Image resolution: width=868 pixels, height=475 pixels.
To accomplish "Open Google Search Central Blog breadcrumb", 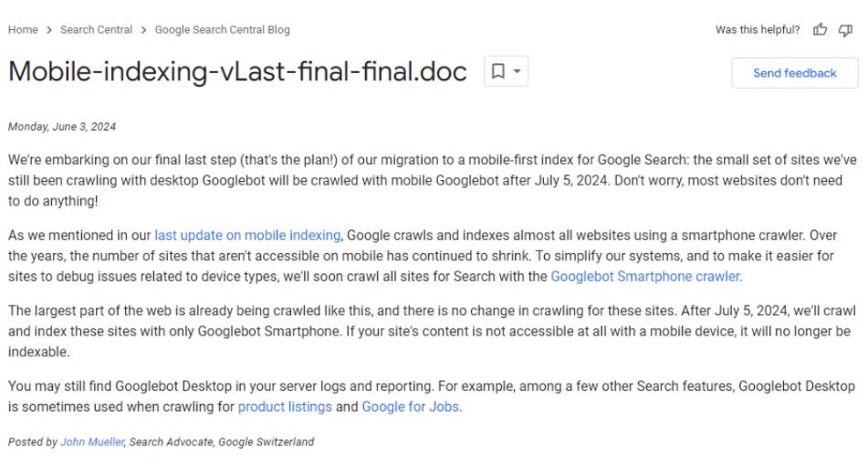I will [222, 30].
